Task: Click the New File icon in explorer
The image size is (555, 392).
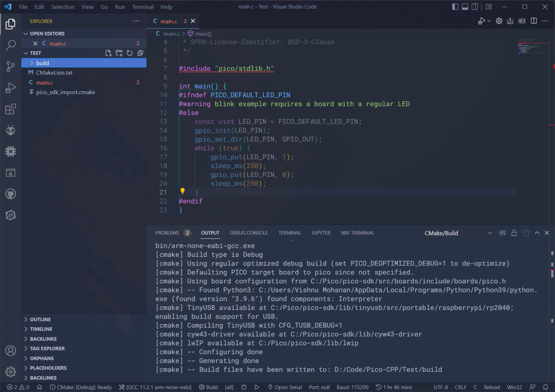Action: point(108,53)
